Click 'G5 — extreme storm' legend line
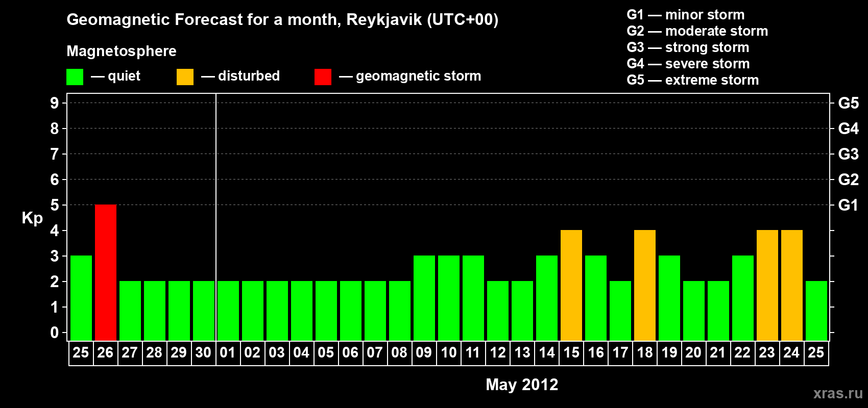Image resolution: width=868 pixels, height=408 pixels. [x=693, y=80]
